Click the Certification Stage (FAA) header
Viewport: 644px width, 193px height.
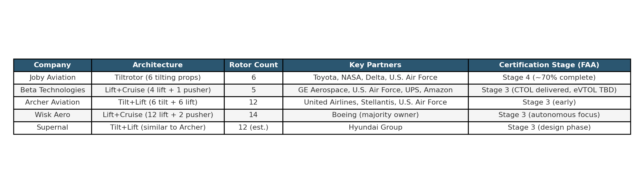pyautogui.click(x=549, y=65)
